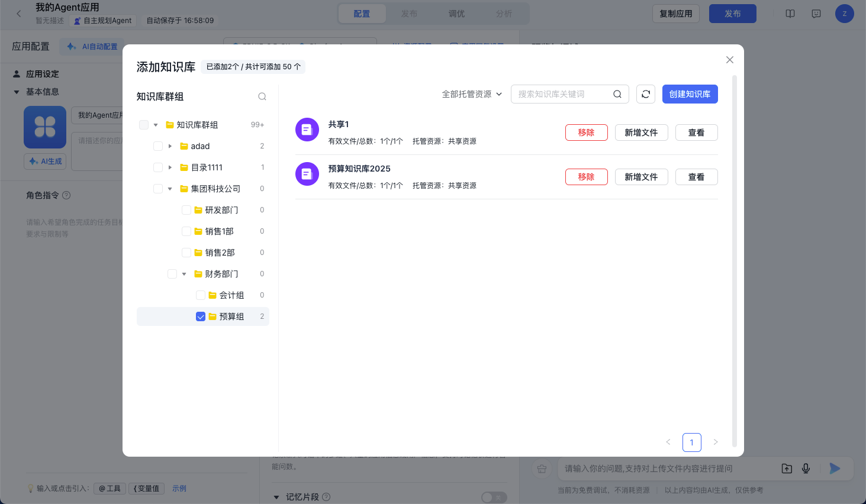Click the 研发部门 folder icon
Screen dimensions: 866x504
click(x=198, y=210)
